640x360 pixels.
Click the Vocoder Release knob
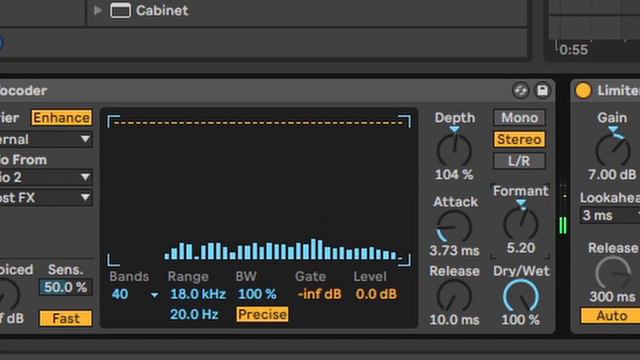454,296
